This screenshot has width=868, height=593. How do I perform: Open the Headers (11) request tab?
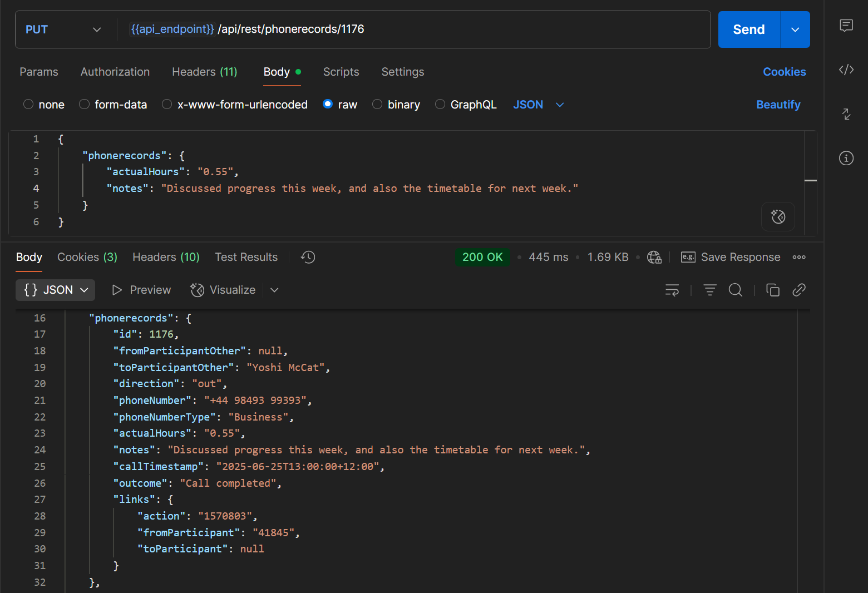[x=205, y=72]
